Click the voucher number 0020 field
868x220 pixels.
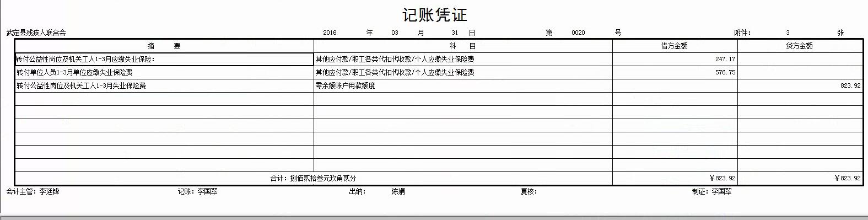pos(578,33)
